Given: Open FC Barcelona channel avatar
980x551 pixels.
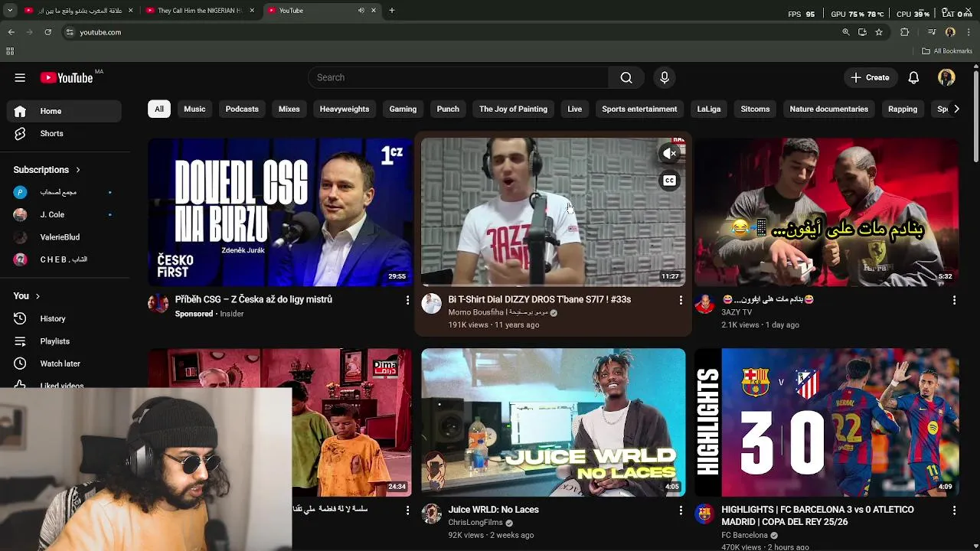Looking at the screenshot, I should (x=704, y=514).
